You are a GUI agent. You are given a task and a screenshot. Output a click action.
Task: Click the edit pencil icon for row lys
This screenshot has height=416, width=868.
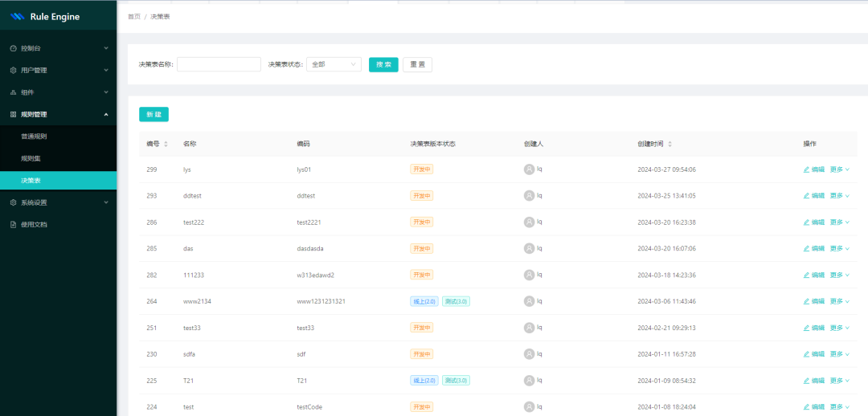click(x=806, y=169)
